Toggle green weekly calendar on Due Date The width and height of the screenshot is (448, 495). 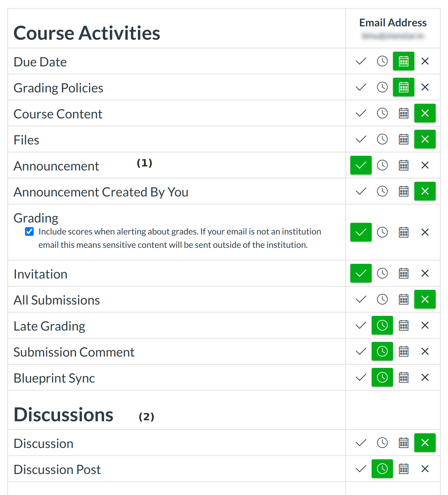tap(404, 61)
